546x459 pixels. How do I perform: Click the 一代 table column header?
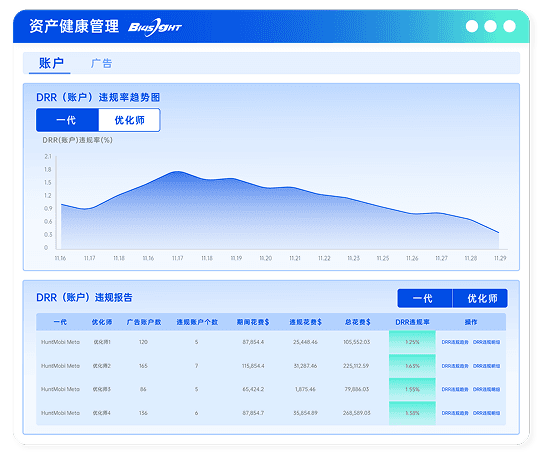click(60, 322)
